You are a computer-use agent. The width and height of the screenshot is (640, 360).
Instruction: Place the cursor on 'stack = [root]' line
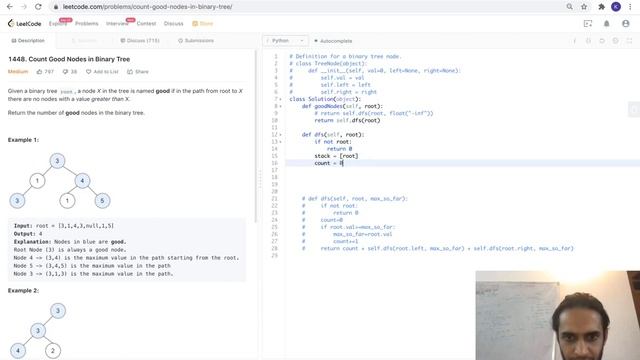click(336, 156)
